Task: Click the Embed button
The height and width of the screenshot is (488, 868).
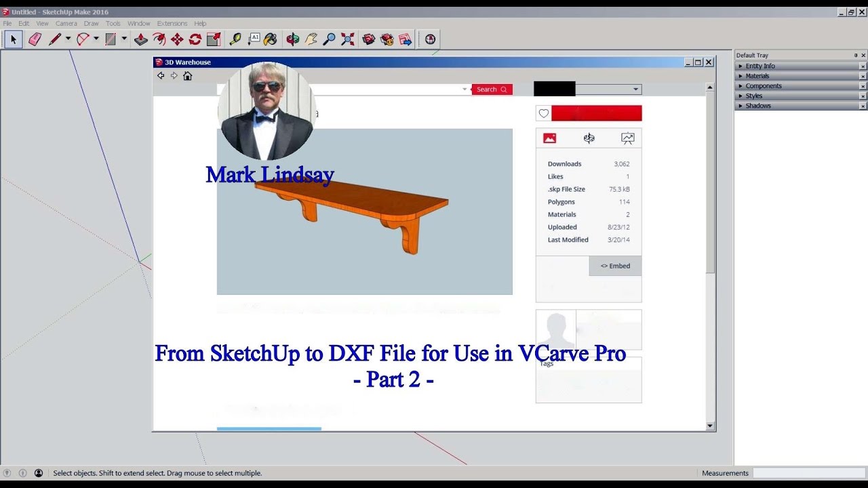Action: point(615,266)
